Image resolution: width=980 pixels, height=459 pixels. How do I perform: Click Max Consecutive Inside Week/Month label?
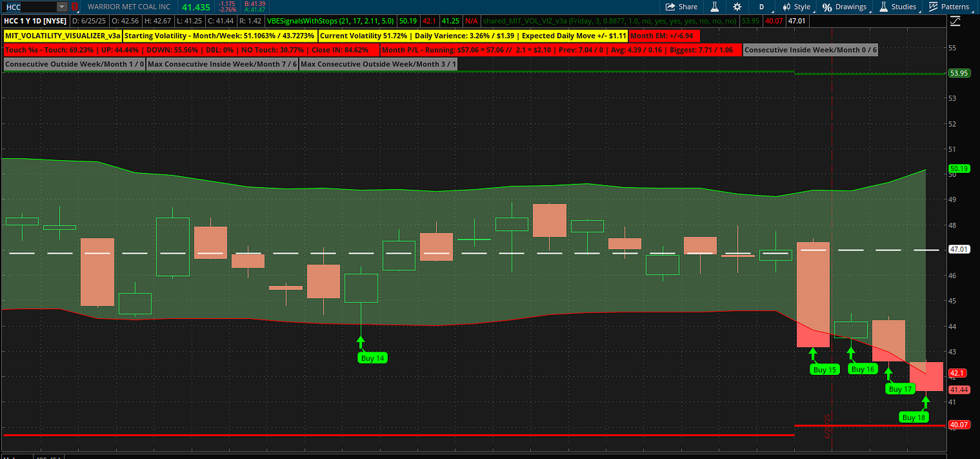click(223, 65)
